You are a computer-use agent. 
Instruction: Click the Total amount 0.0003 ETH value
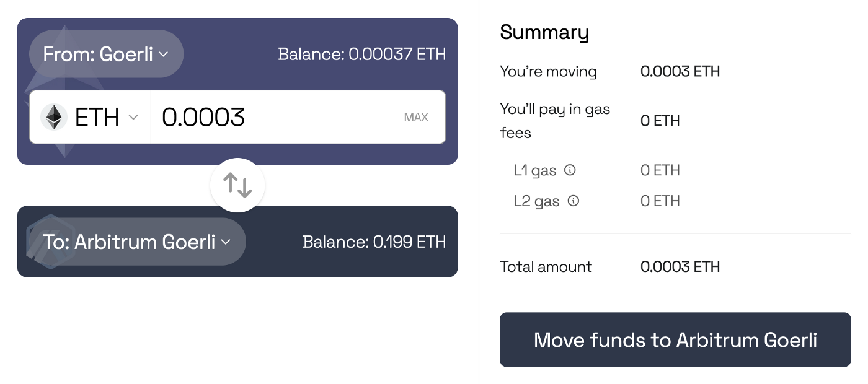680,267
